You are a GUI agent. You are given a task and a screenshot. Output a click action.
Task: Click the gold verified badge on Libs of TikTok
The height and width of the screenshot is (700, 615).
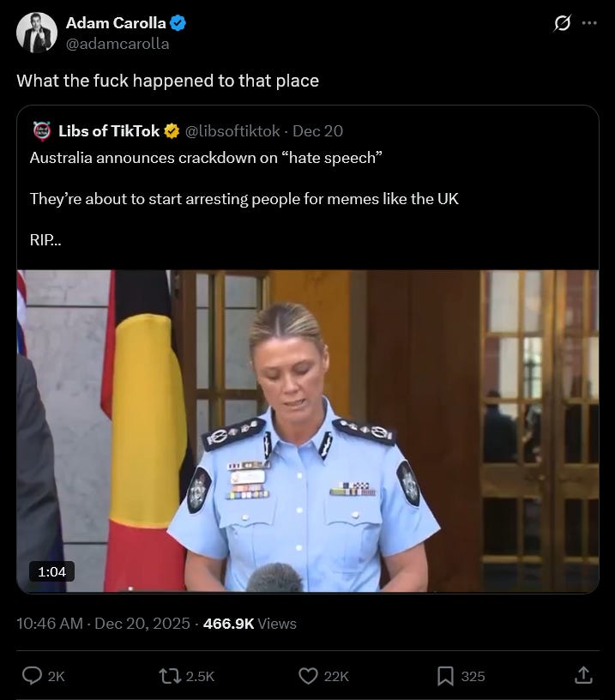click(x=172, y=131)
